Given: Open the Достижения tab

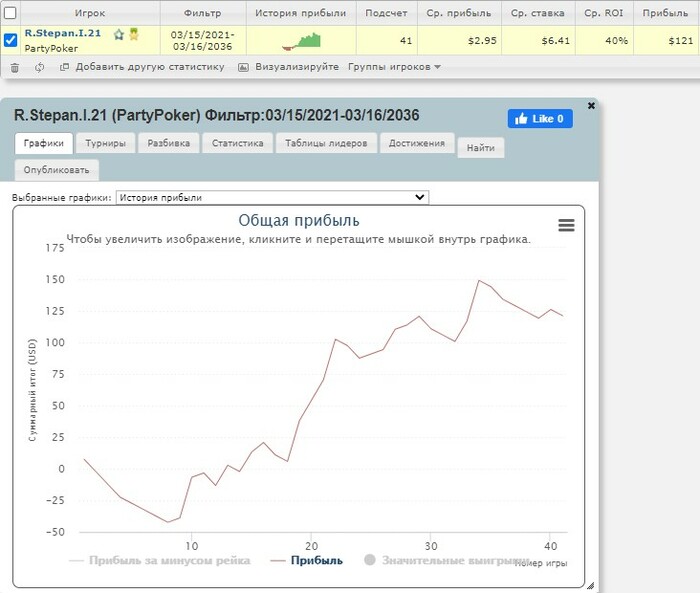Looking at the screenshot, I should coord(417,143).
